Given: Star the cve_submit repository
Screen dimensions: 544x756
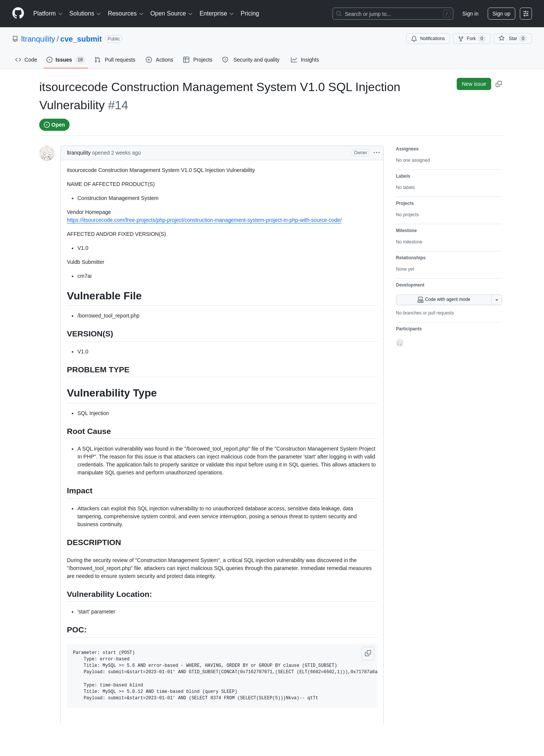Looking at the screenshot, I should (513, 39).
